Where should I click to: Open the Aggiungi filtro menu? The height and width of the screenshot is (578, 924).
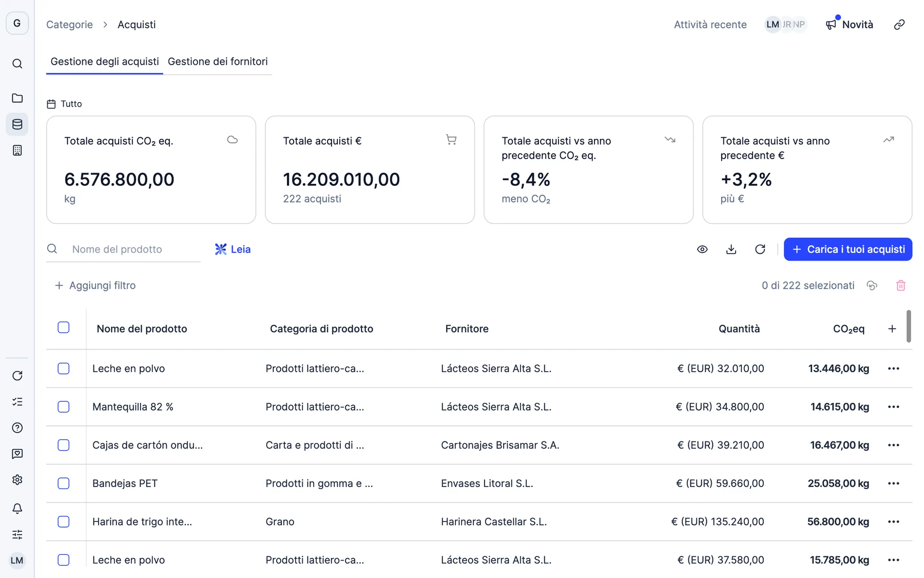(95, 286)
